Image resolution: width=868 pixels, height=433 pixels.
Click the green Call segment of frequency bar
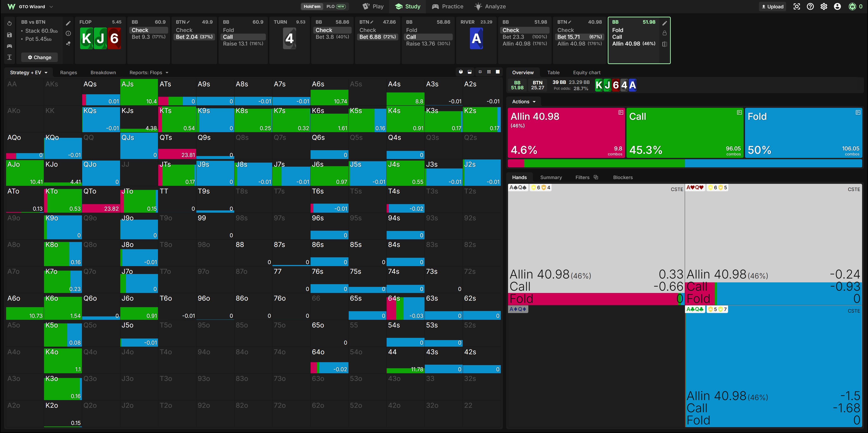pos(604,163)
